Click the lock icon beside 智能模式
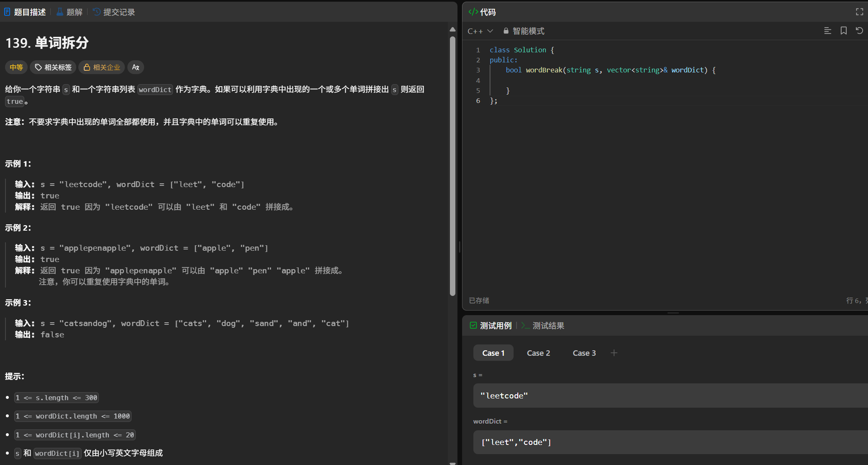This screenshot has height=465, width=868. (x=506, y=31)
